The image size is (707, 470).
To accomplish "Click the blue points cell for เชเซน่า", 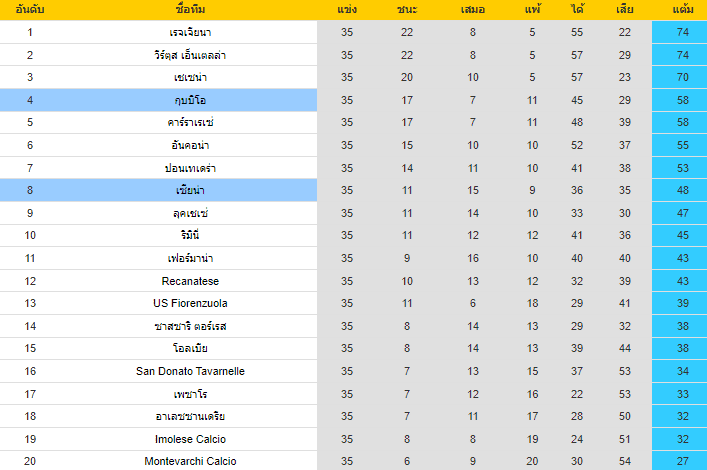I will [x=684, y=77].
